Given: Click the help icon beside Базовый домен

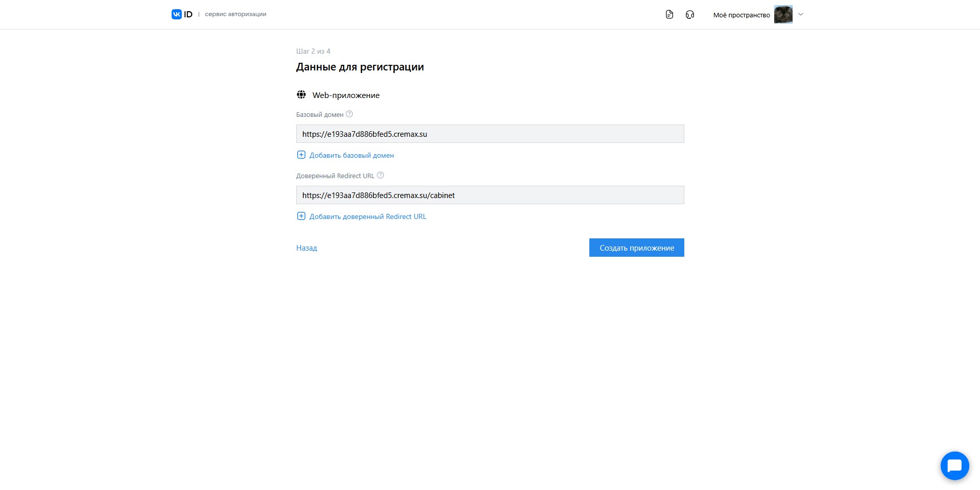Looking at the screenshot, I should click(349, 114).
